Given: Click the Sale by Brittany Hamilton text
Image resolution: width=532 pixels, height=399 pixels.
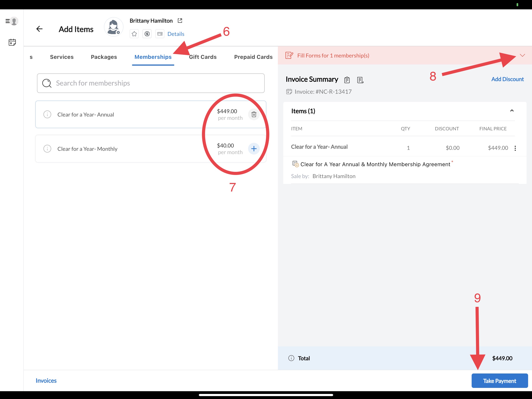Looking at the screenshot, I should coord(323,176).
